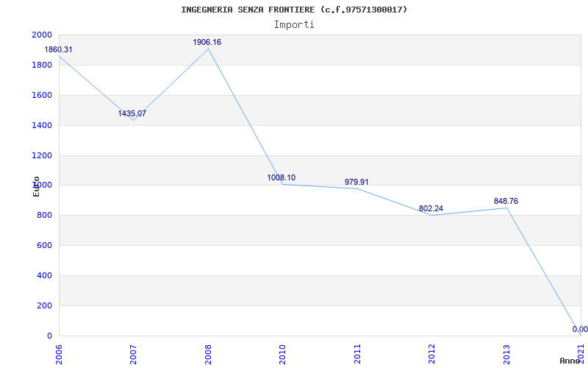Select x-axis year label 2007
588x368 pixels.
coord(133,354)
